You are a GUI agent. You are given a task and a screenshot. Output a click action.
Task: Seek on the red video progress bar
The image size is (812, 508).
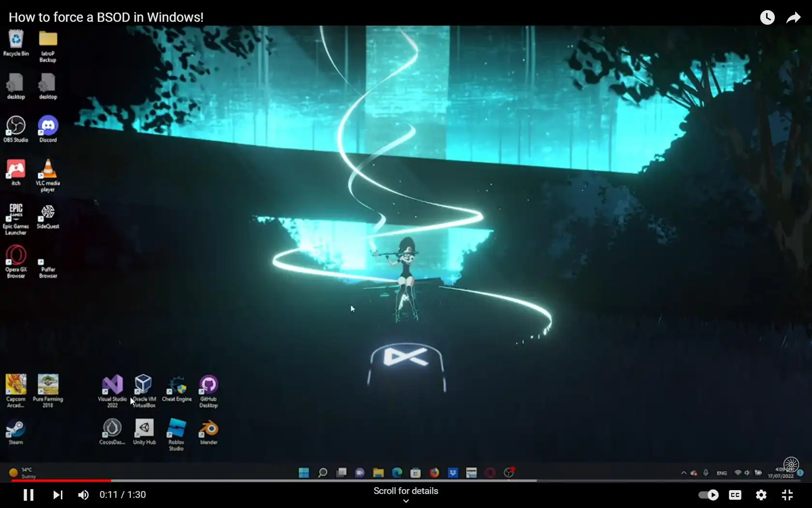click(x=61, y=480)
